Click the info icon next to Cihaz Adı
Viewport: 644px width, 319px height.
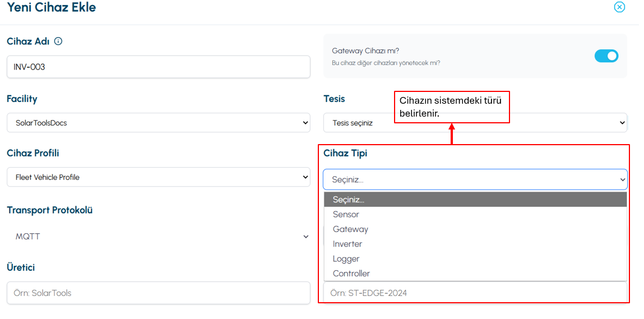[58, 41]
